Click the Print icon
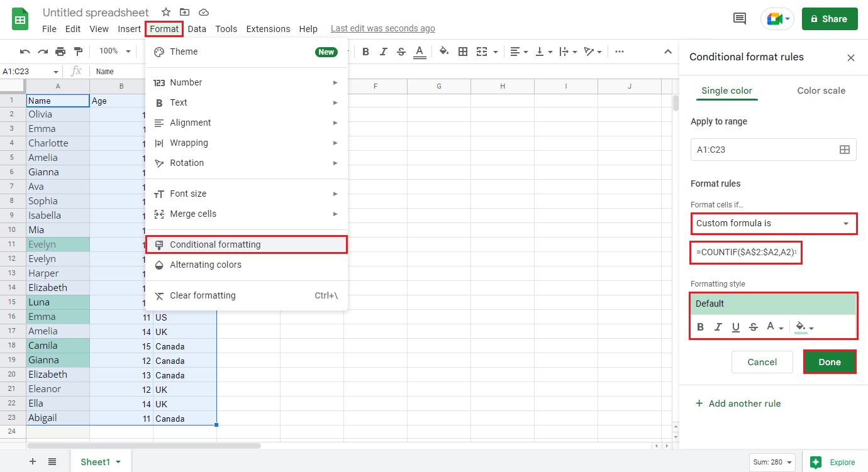This screenshot has width=868, height=472. [60, 52]
